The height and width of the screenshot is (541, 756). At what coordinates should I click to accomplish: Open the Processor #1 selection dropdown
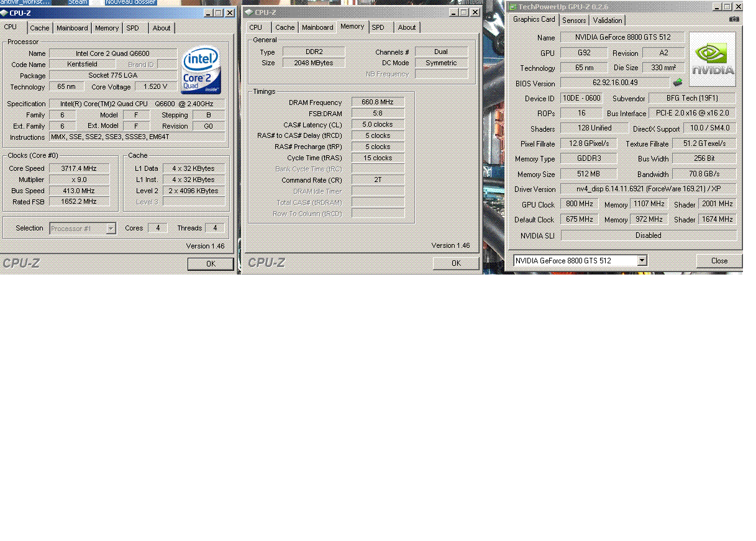pos(83,229)
